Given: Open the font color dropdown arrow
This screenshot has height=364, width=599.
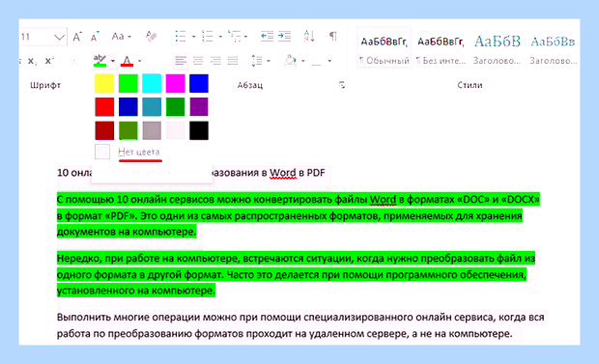Looking at the screenshot, I should (139, 61).
